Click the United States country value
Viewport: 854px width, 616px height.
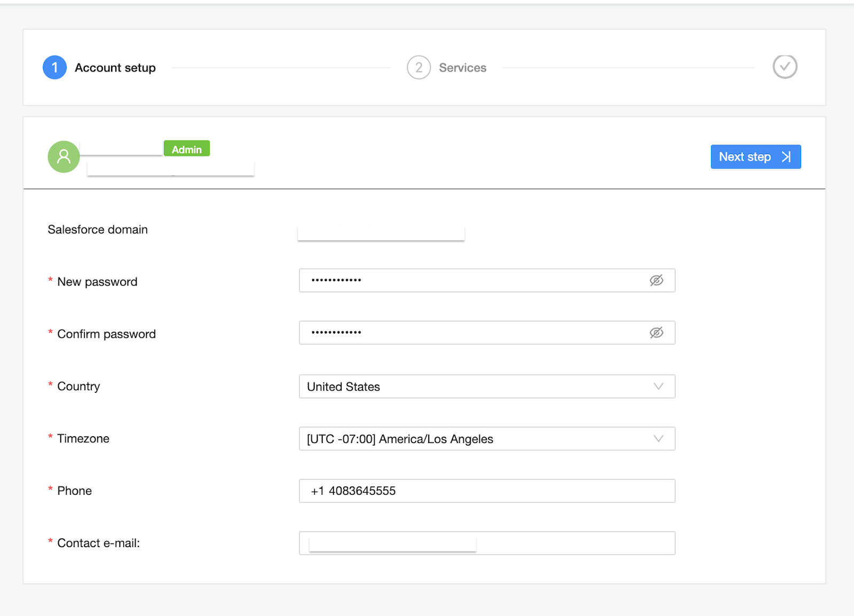point(344,386)
